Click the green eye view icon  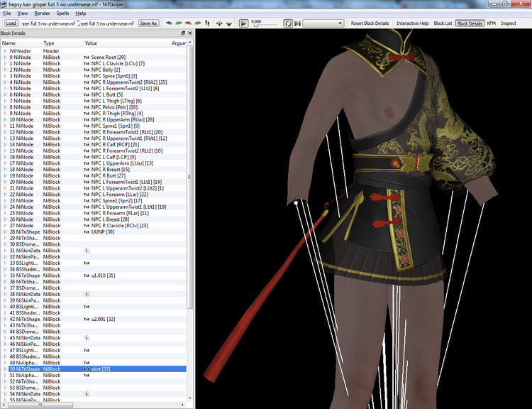(x=179, y=23)
